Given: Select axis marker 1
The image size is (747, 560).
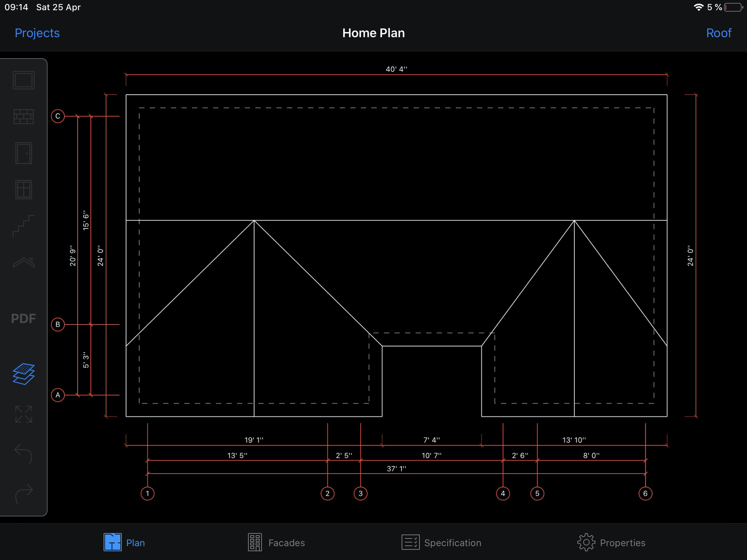Looking at the screenshot, I should tap(147, 493).
